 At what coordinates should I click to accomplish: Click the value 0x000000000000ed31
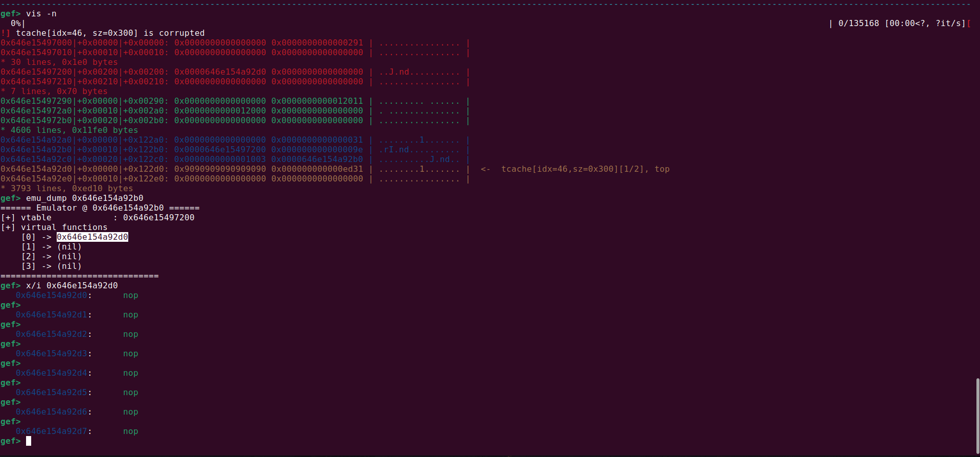(x=317, y=169)
